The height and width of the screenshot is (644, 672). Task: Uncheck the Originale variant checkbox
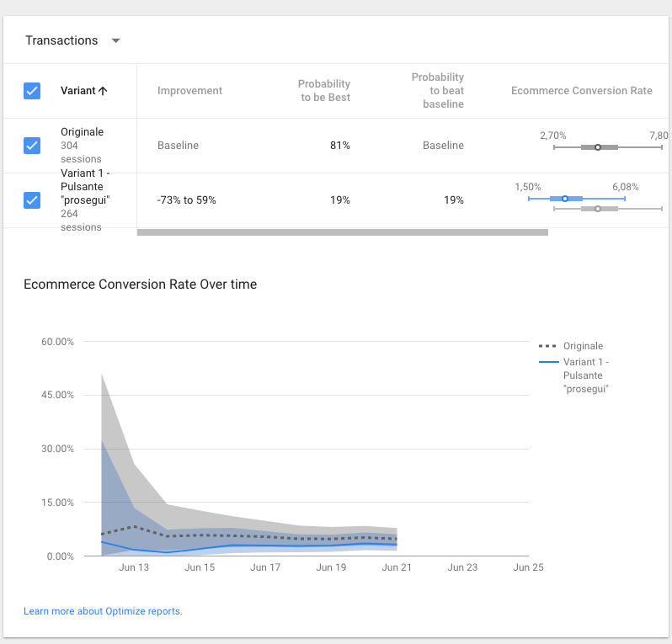click(x=32, y=146)
